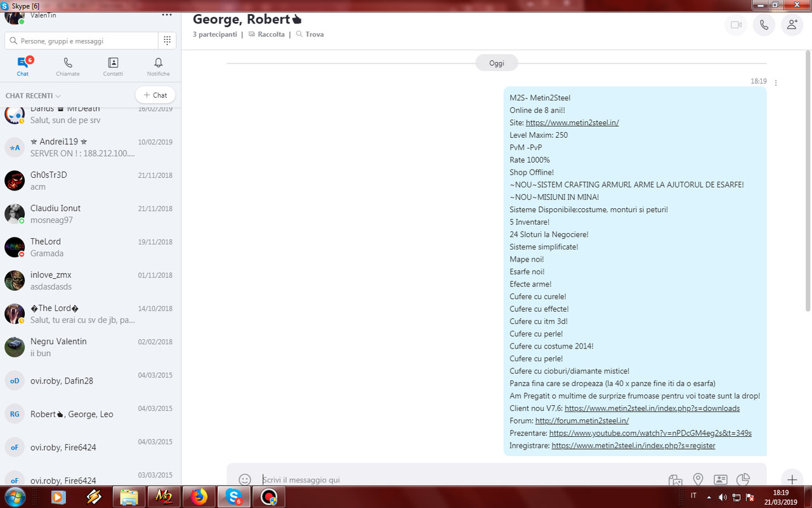Open the Raccolta gallery
The height and width of the screenshot is (508, 812).
coord(266,34)
